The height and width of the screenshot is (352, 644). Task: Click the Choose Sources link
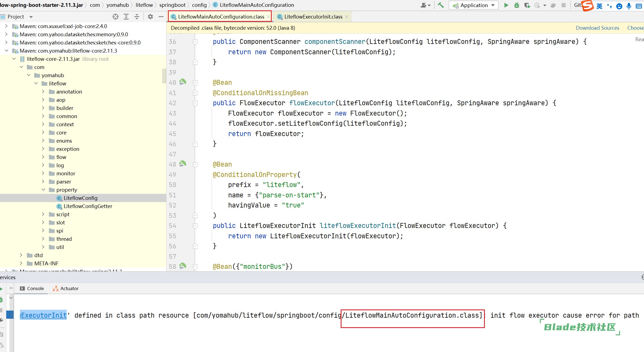[635, 28]
